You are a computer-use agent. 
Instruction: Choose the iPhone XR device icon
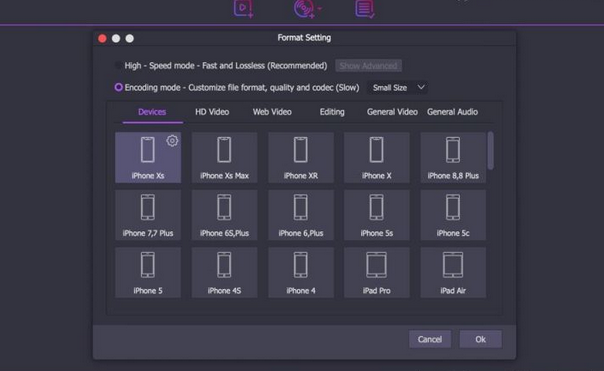click(x=300, y=150)
